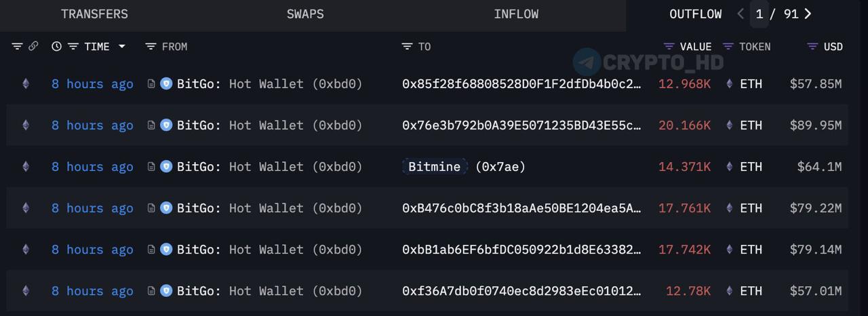Click the page number input showing 1
Viewport: 868px width, 316px height.
(759, 14)
